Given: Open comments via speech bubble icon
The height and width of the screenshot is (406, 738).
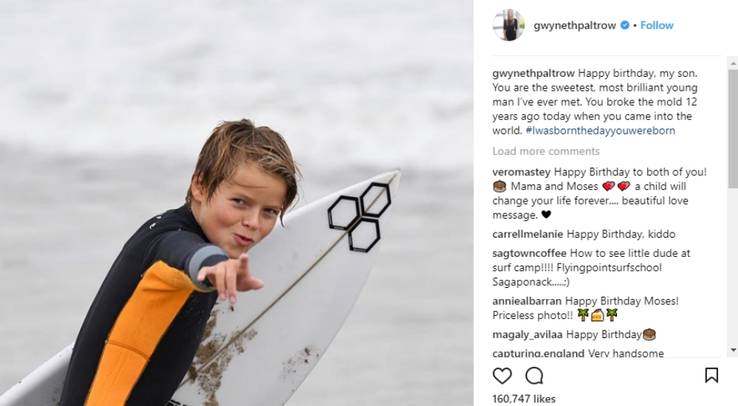Looking at the screenshot, I should click(x=534, y=375).
